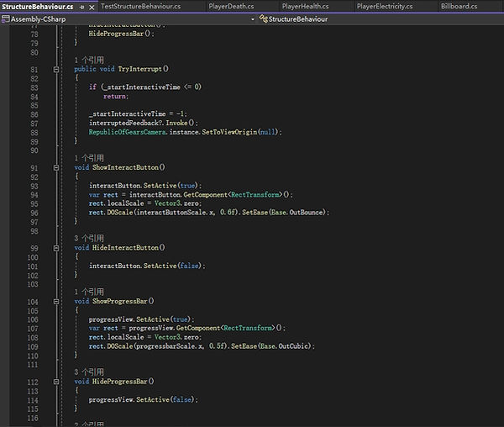
Task: Show the 3 references above HideInteractButton
Action: tap(89, 238)
